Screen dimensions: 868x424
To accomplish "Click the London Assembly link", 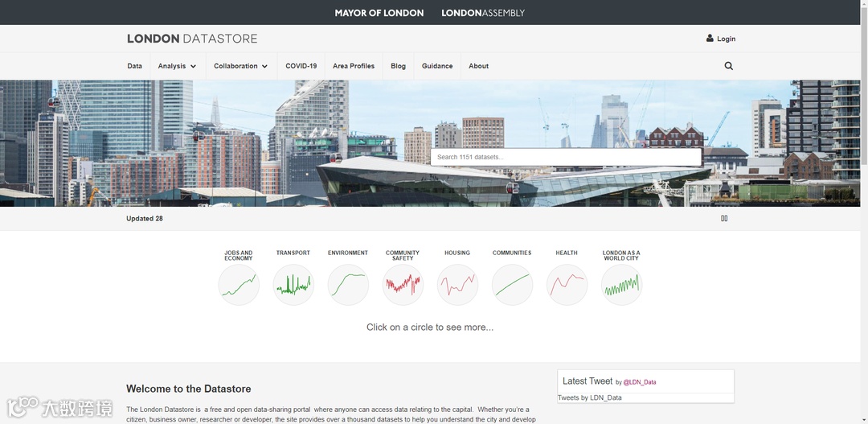I will click(483, 13).
